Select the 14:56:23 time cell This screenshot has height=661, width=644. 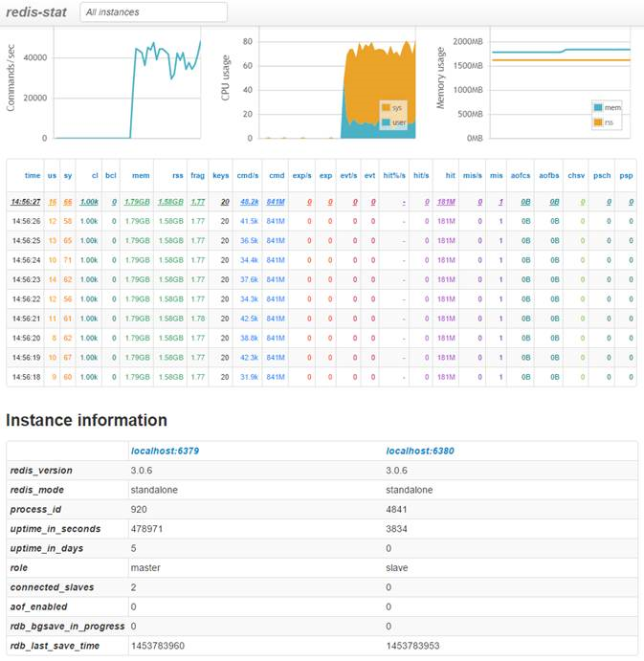point(26,279)
